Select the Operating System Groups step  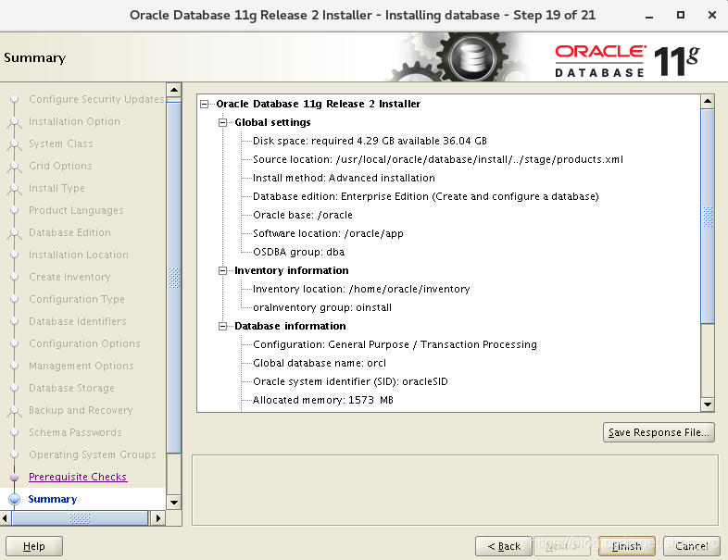[x=93, y=454]
